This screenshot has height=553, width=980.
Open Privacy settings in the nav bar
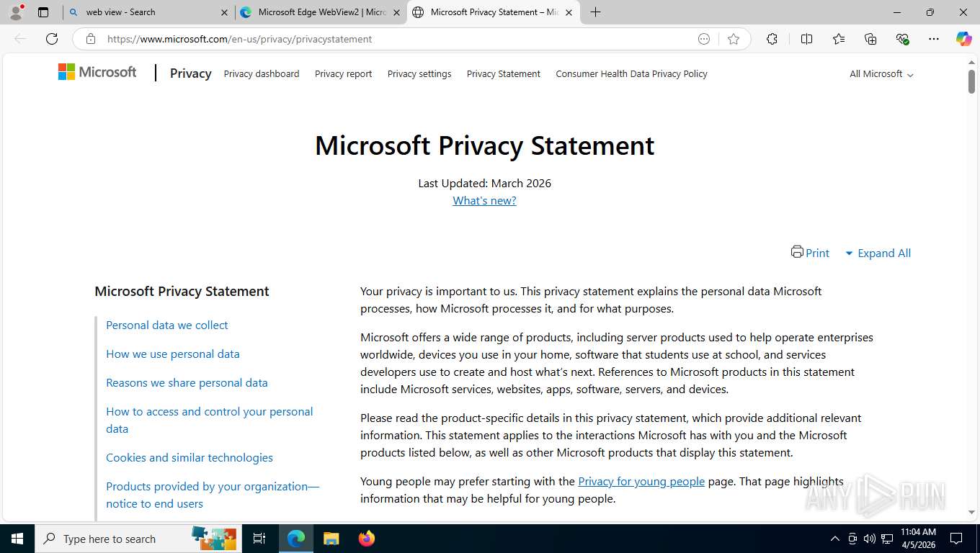pyautogui.click(x=419, y=74)
